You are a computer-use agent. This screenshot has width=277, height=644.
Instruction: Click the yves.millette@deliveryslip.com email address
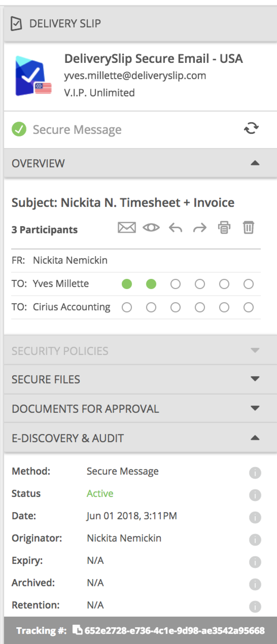tap(135, 76)
